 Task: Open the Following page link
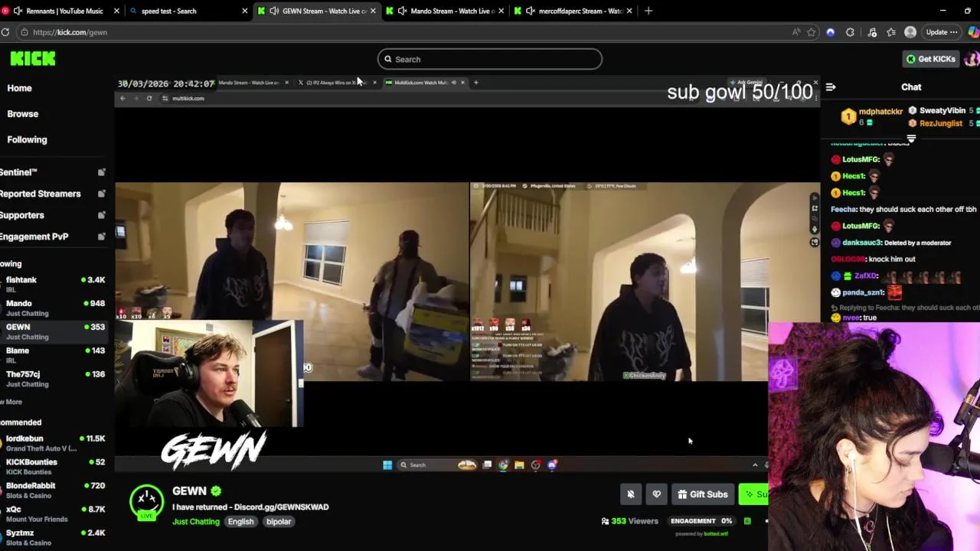(x=27, y=140)
